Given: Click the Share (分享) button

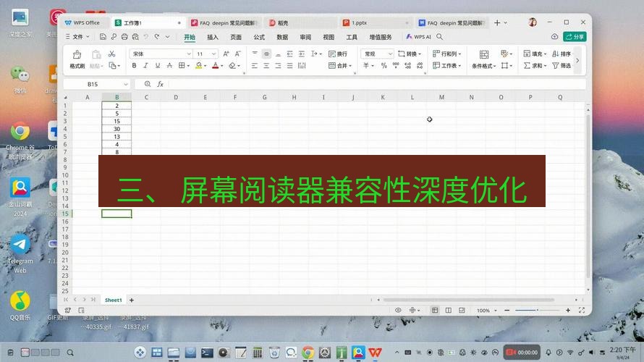Looking at the screenshot, I should tap(575, 37).
